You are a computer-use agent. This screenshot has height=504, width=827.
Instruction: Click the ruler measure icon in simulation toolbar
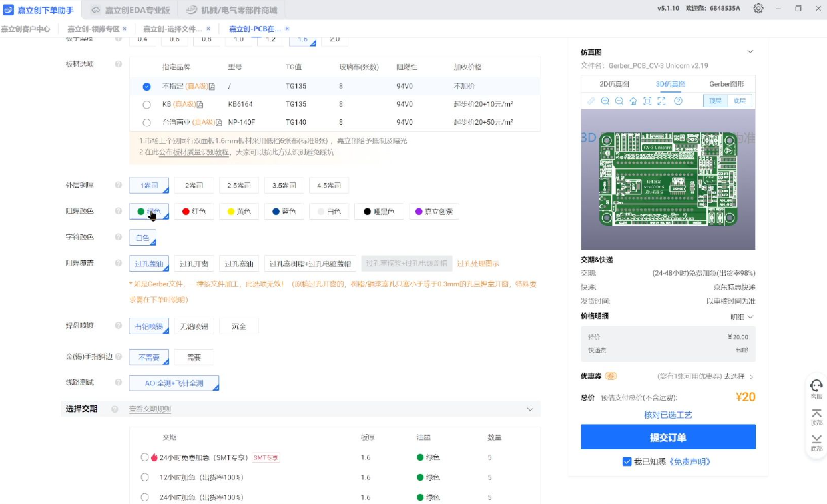(x=591, y=101)
